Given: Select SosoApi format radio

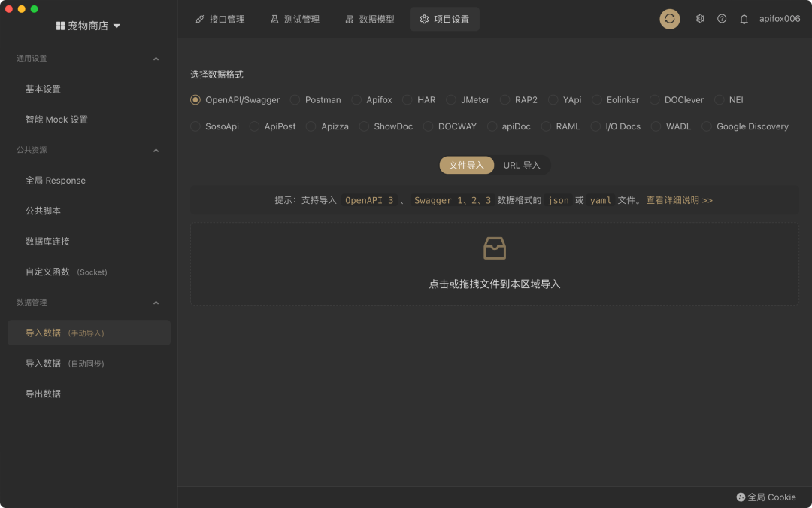Looking at the screenshot, I should click(x=195, y=126).
